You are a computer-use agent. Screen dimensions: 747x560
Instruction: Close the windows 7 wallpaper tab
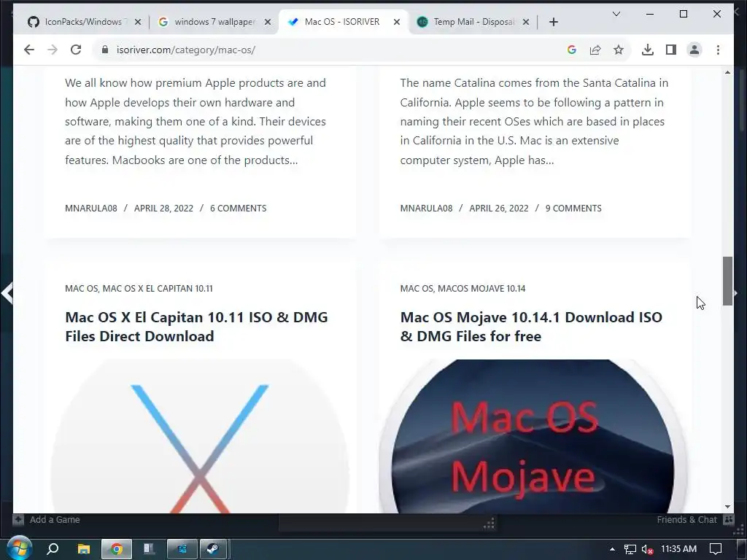[x=268, y=22]
